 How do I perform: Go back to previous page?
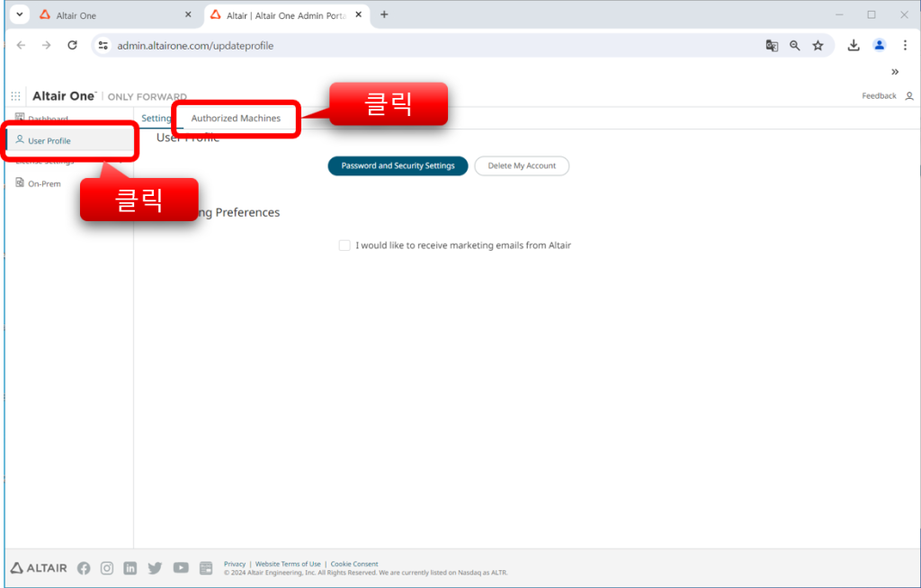click(22, 45)
